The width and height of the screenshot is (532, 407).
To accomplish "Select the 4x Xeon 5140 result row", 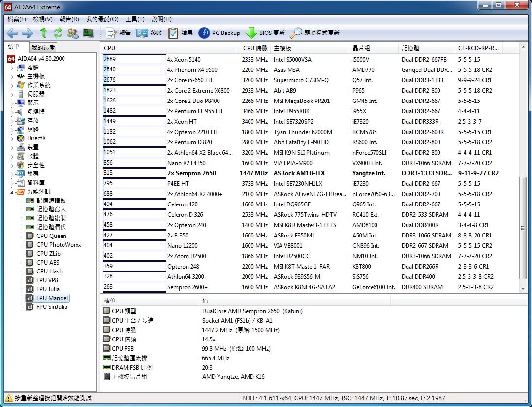I will [x=302, y=60].
